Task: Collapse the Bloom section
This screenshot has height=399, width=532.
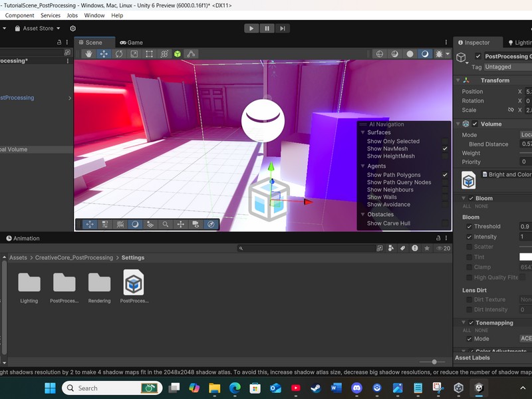Action: pyautogui.click(x=464, y=198)
